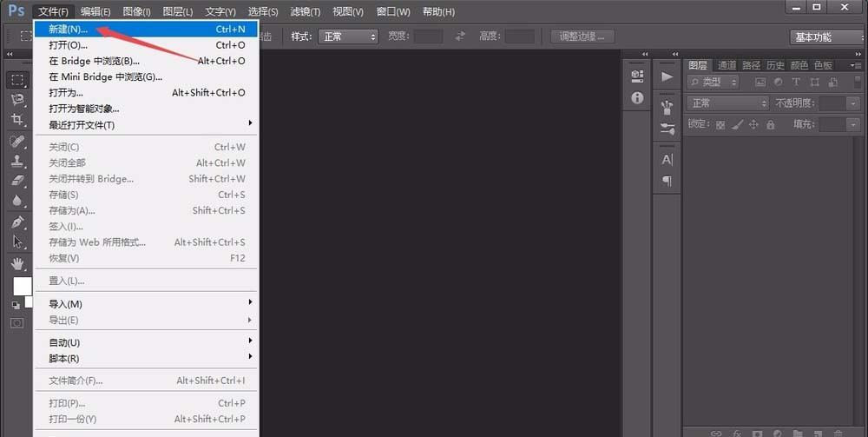Screen dimensions: 868x437
Task: Toggle lock image pixels brush
Action: pos(737,124)
